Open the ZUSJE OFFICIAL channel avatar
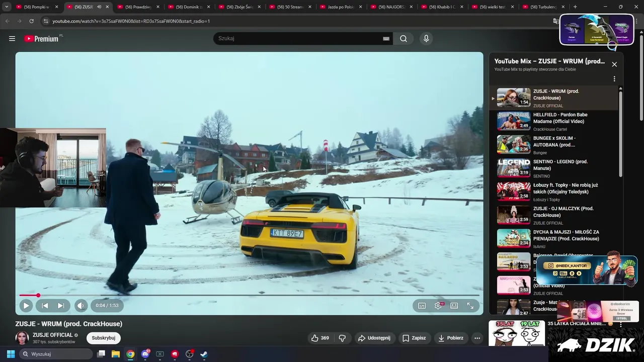Screen dimensions: 644x362 pos(22,338)
